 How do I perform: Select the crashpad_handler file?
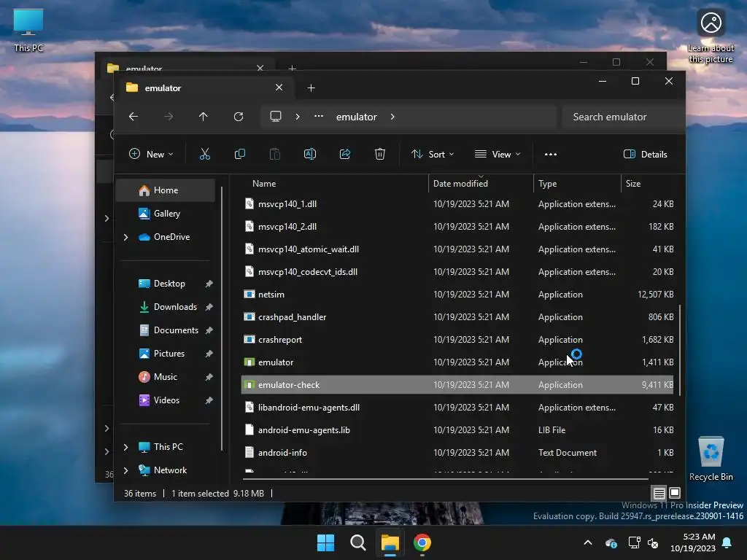(x=457, y=317)
